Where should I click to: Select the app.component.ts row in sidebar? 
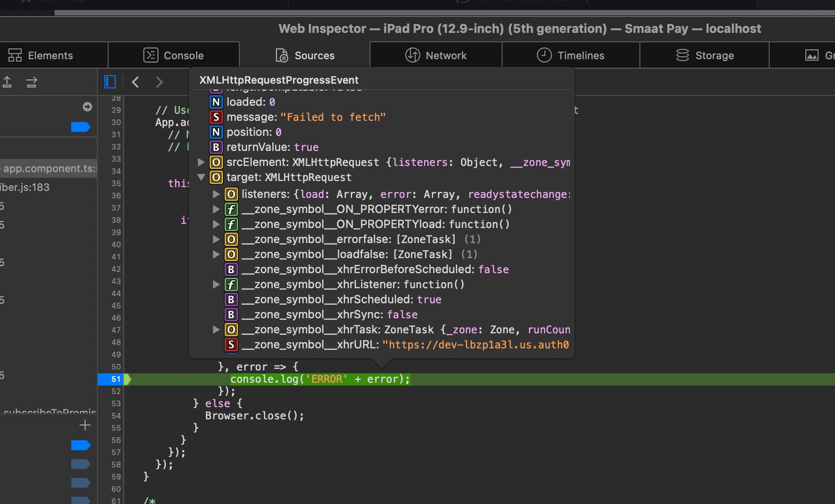click(48, 168)
